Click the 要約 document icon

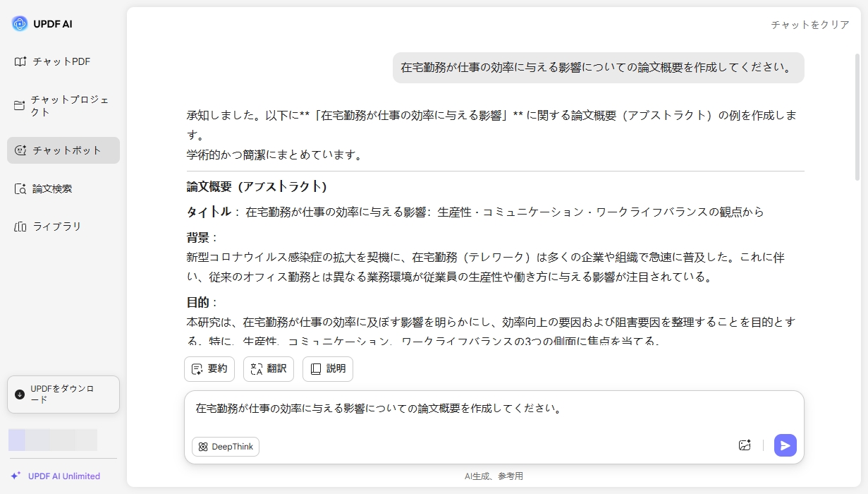[197, 369]
